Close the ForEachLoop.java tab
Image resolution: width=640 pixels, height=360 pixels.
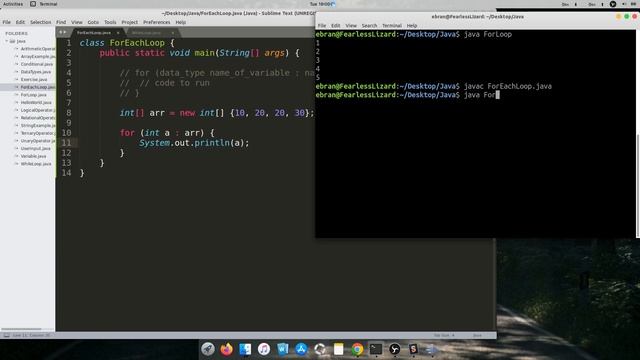coord(118,33)
